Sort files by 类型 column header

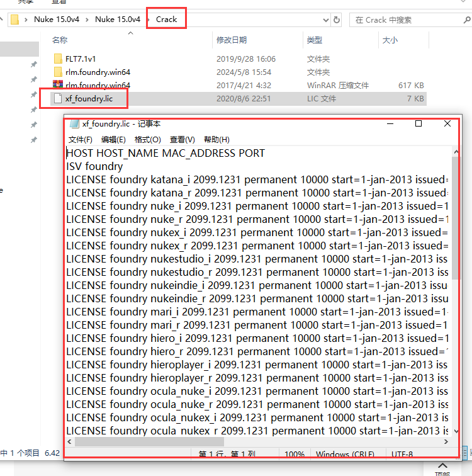coord(314,40)
